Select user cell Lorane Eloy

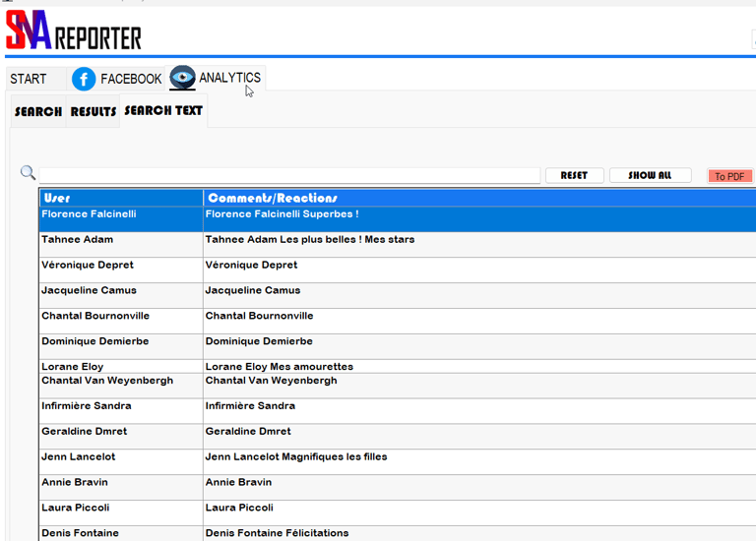click(121, 367)
